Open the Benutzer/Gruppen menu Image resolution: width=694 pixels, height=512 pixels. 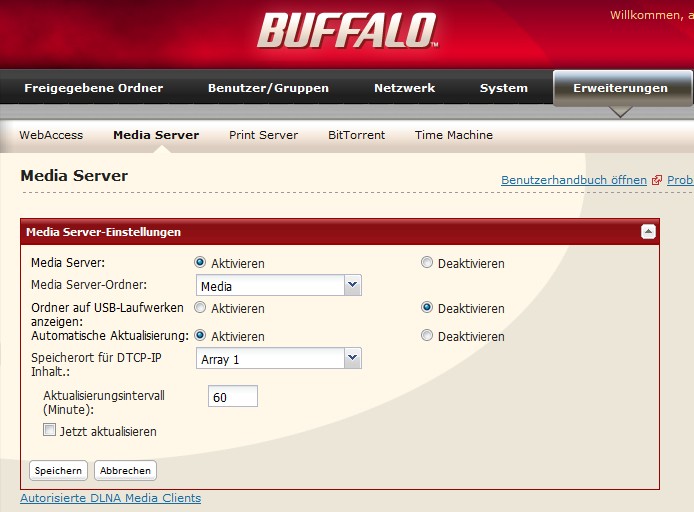coord(268,88)
